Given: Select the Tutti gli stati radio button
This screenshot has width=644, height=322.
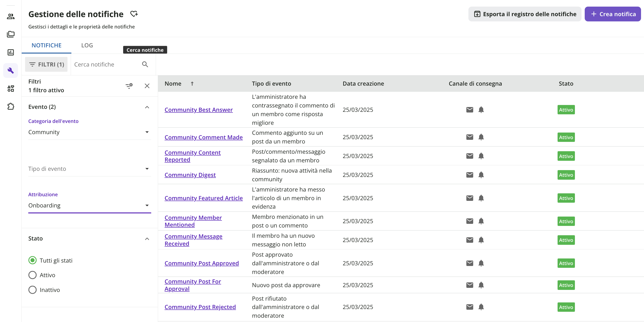Looking at the screenshot, I should [33, 260].
